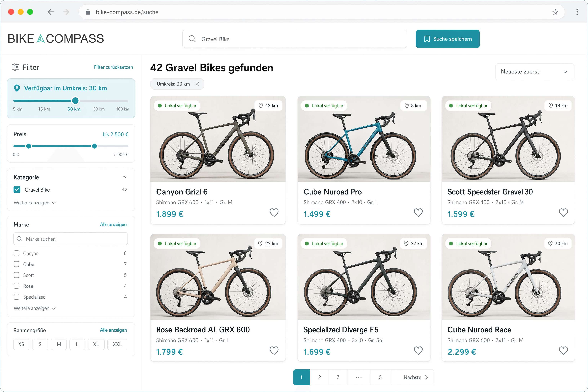
Task: Favorite the Cube Nuroad Race heart
Action: pos(563,351)
